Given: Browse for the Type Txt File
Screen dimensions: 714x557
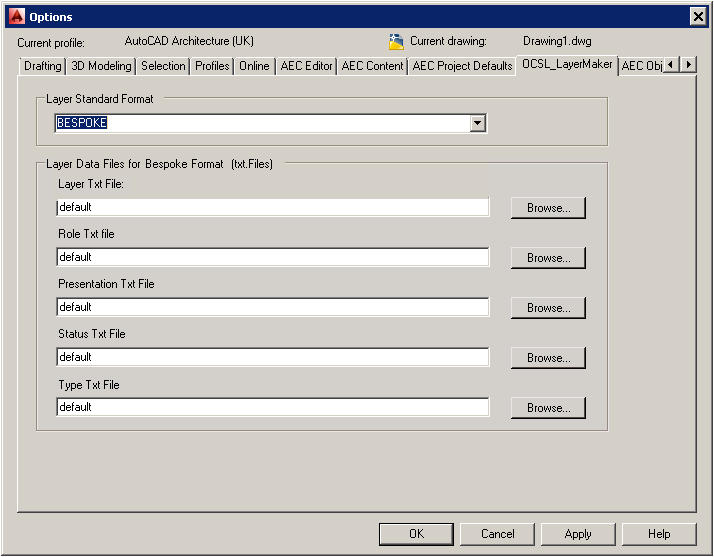Looking at the screenshot, I should (548, 408).
